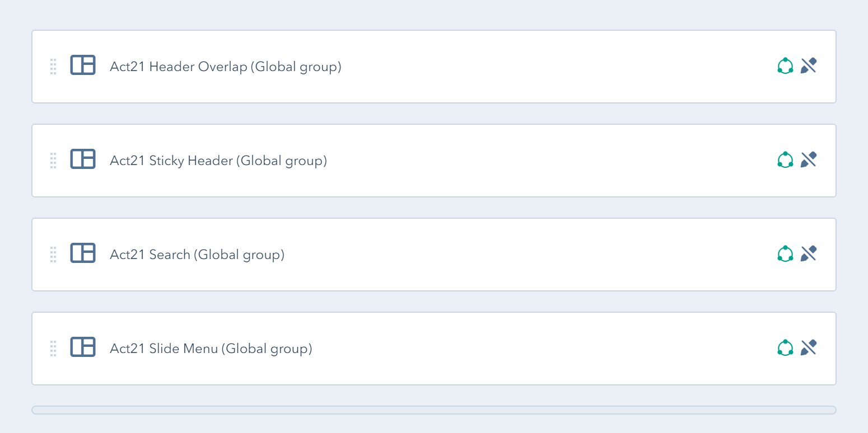Click the drag handle next to Act21 Search

(x=54, y=254)
